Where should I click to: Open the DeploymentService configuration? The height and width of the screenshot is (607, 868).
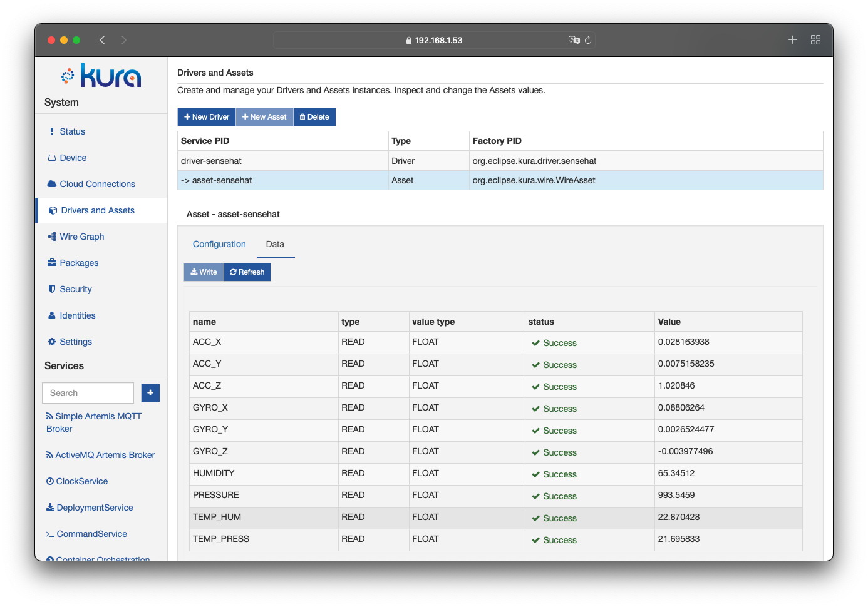point(95,508)
